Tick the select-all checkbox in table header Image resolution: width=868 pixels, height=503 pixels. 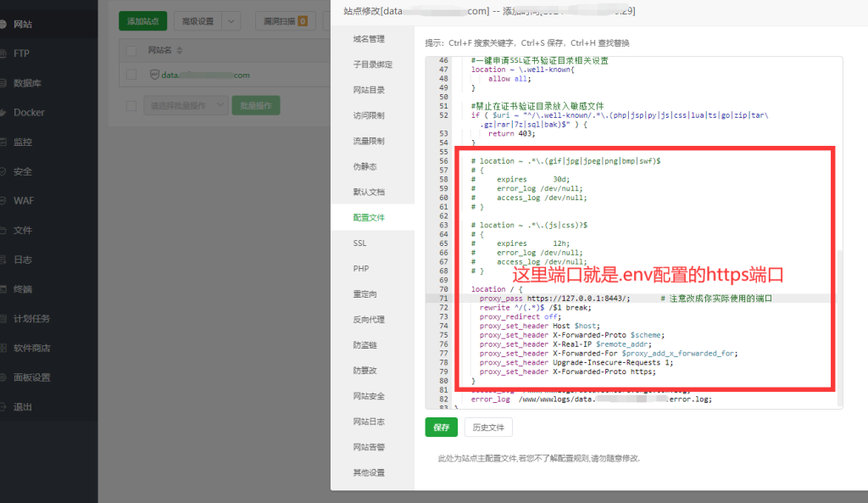click(131, 50)
